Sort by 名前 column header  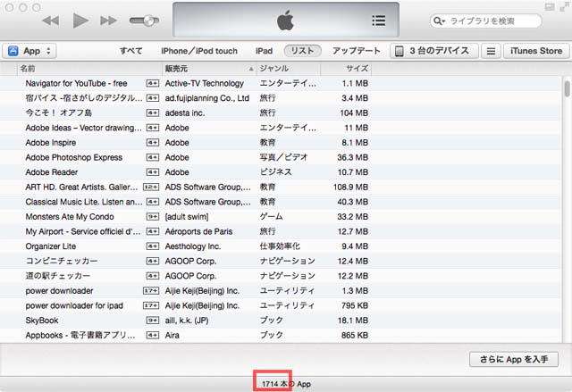[x=89, y=69]
